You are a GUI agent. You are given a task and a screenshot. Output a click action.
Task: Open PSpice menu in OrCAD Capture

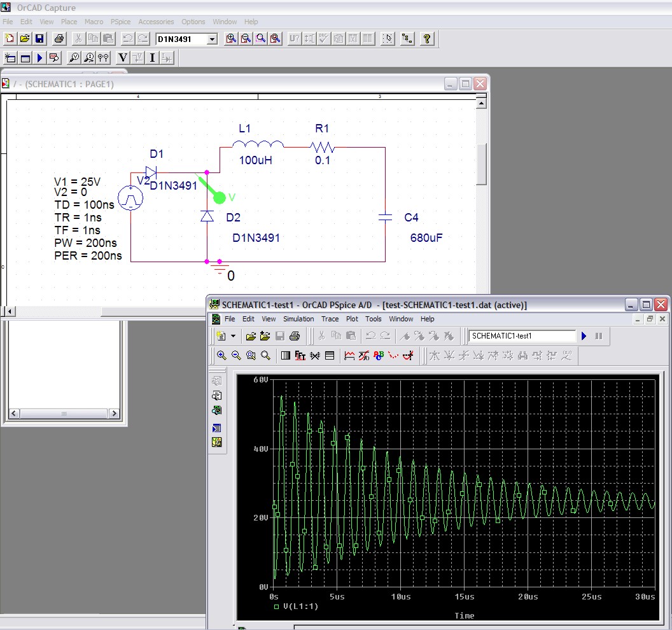tap(120, 22)
